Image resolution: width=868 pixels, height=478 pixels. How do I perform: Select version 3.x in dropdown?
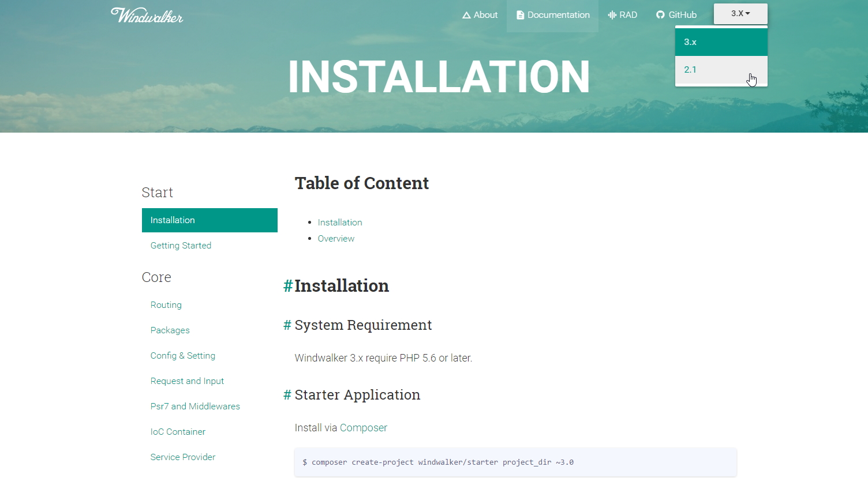[x=721, y=42]
